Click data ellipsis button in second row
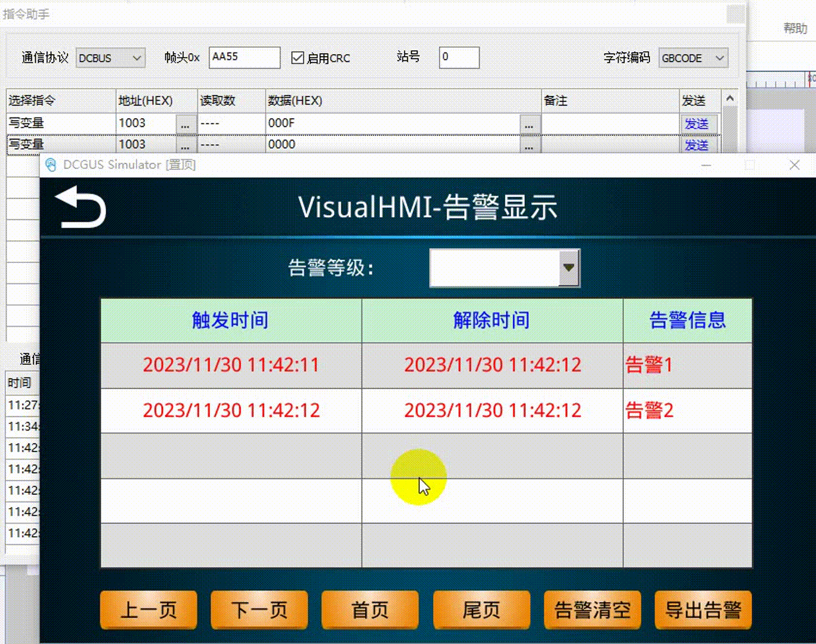Screen dimensions: 816x644 529,145
